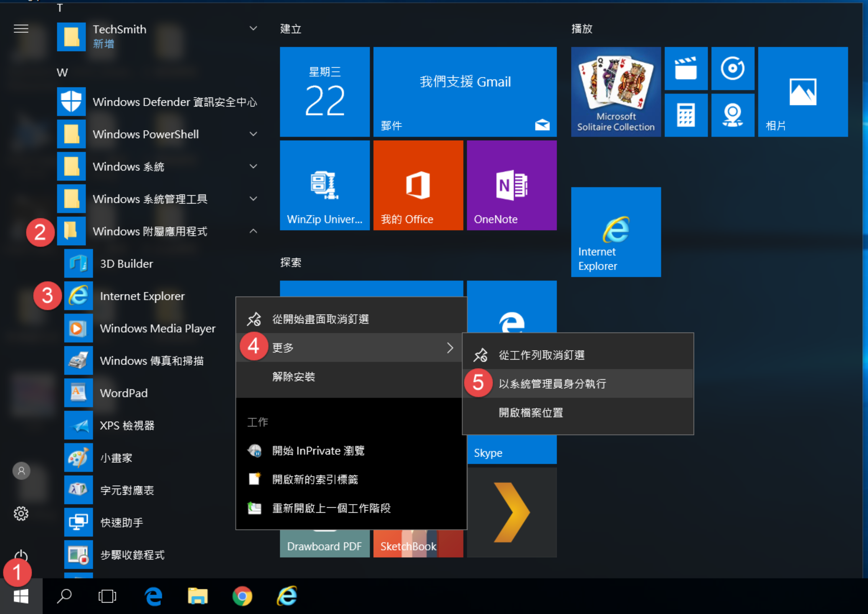Open the calendar tile showing 22

tap(325, 92)
